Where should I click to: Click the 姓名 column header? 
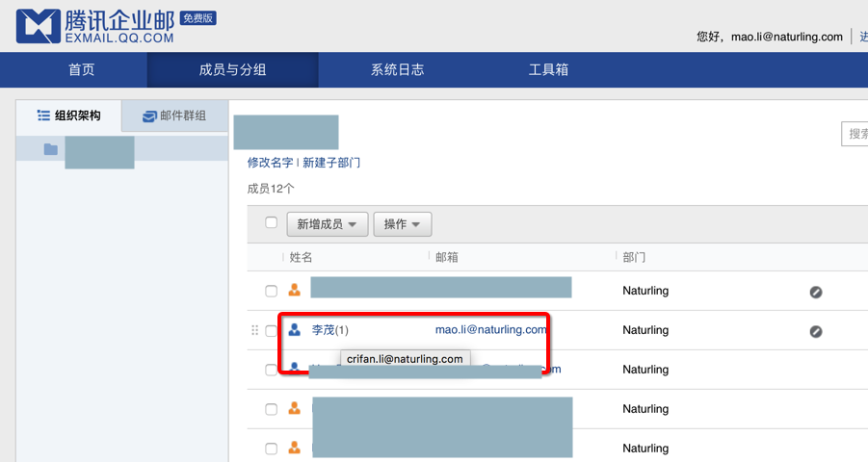(x=301, y=257)
